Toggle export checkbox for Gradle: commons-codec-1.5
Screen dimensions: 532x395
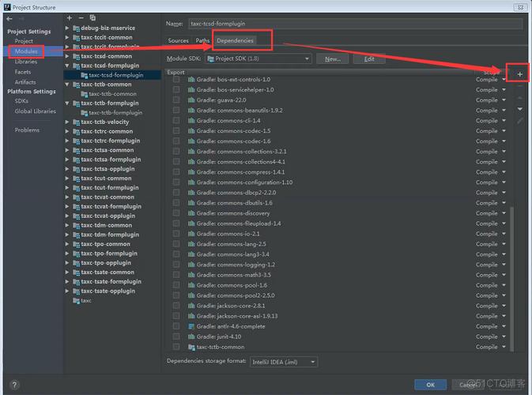tap(176, 131)
